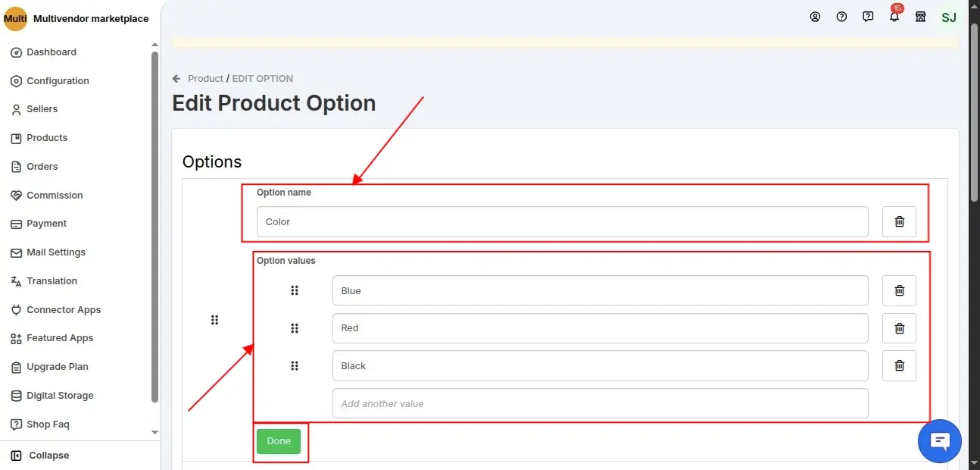Go back using the Product breadcrumb arrow
Screen dimensions: 980x470
[x=176, y=79]
